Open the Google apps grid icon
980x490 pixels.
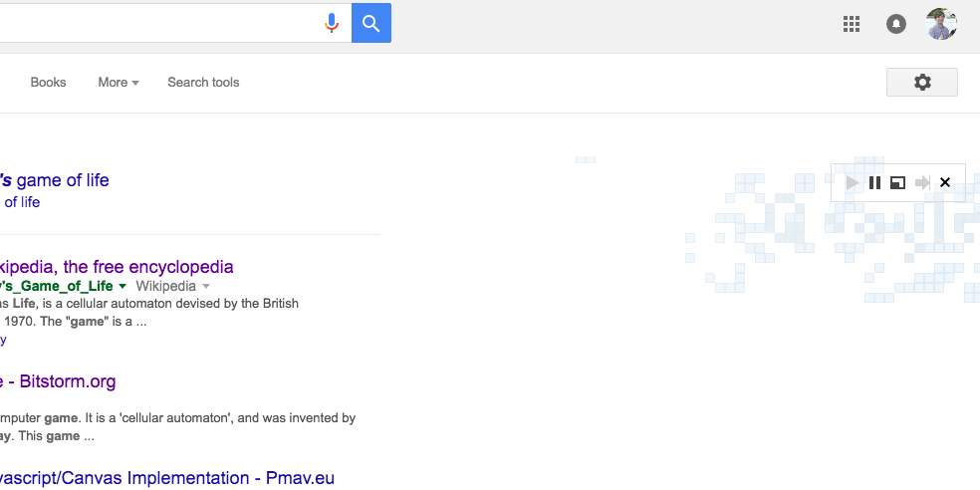point(852,24)
